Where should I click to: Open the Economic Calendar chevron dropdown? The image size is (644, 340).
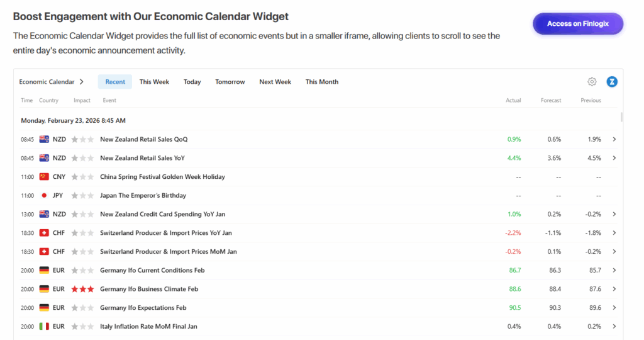[82, 82]
